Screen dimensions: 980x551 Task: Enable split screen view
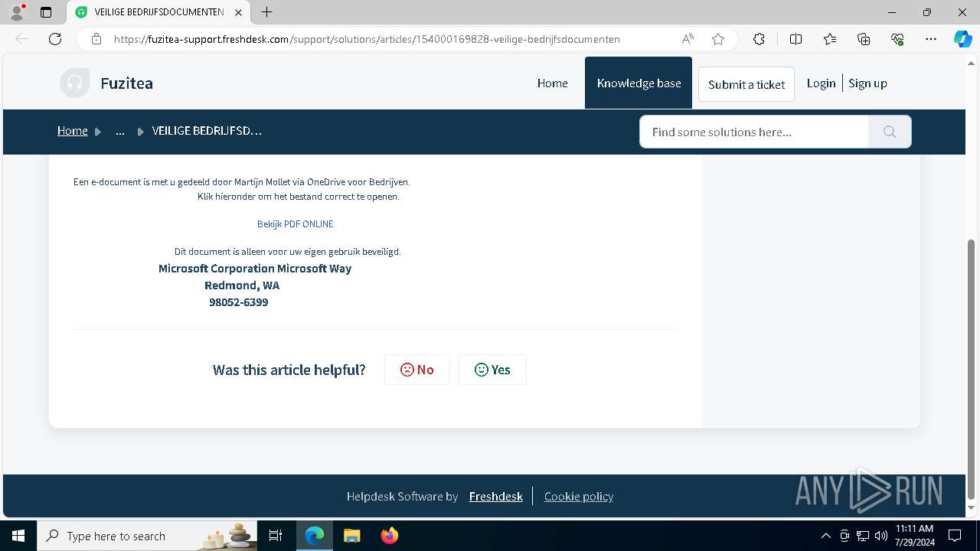point(795,39)
